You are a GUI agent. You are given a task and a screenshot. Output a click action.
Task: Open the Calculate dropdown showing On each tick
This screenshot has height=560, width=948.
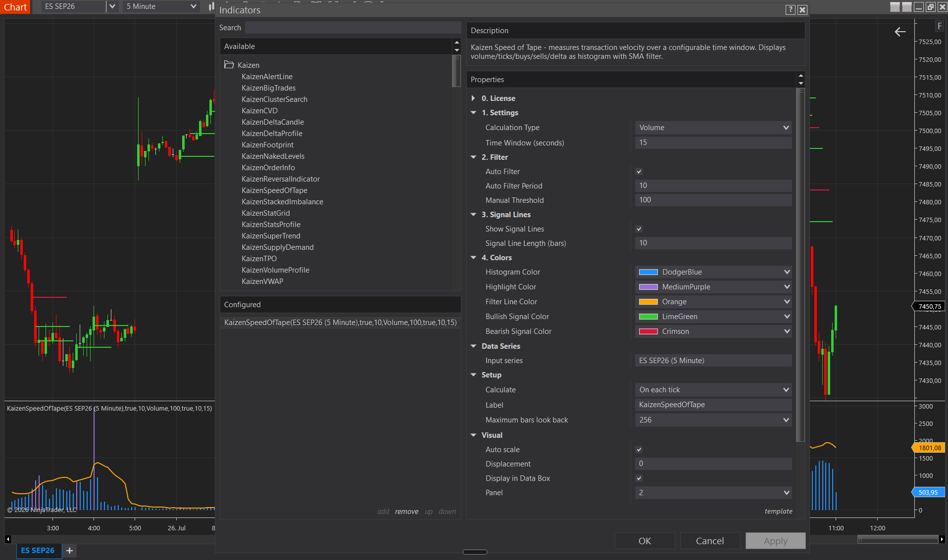[713, 390]
